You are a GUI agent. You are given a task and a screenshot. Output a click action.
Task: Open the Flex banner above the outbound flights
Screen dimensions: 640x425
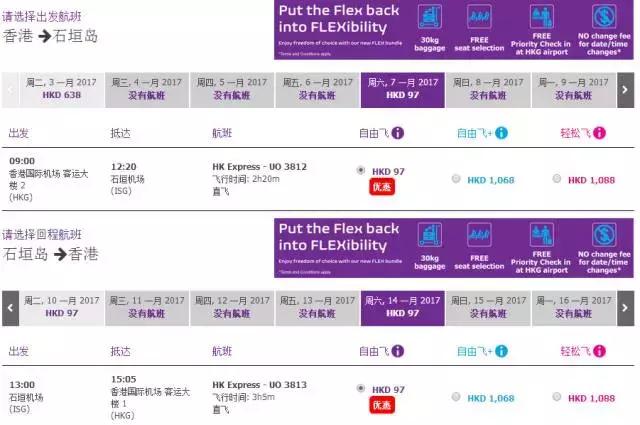(x=340, y=27)
